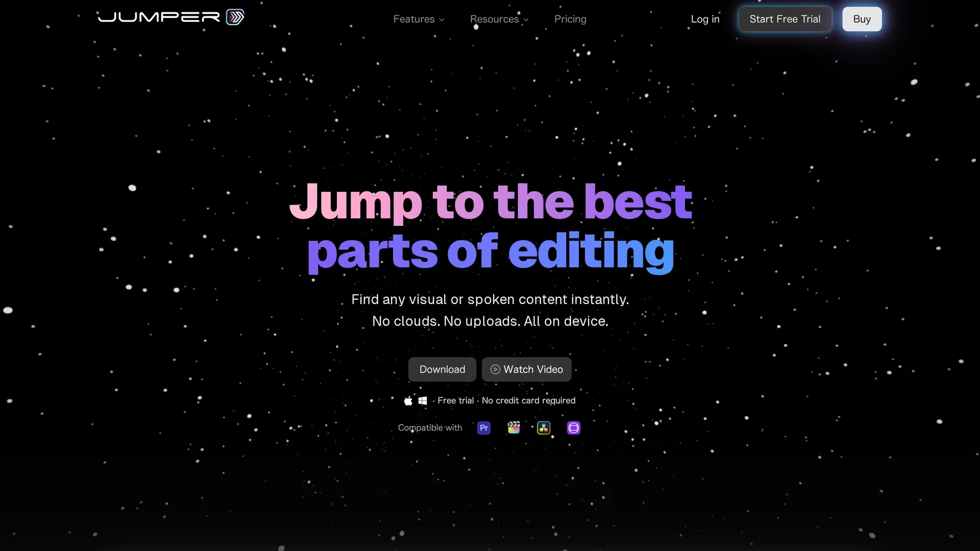Image resolution: width=980 pixels, height=551 pixels.
Task: Click the 'Compatible with' label
Action: point(430,428)
